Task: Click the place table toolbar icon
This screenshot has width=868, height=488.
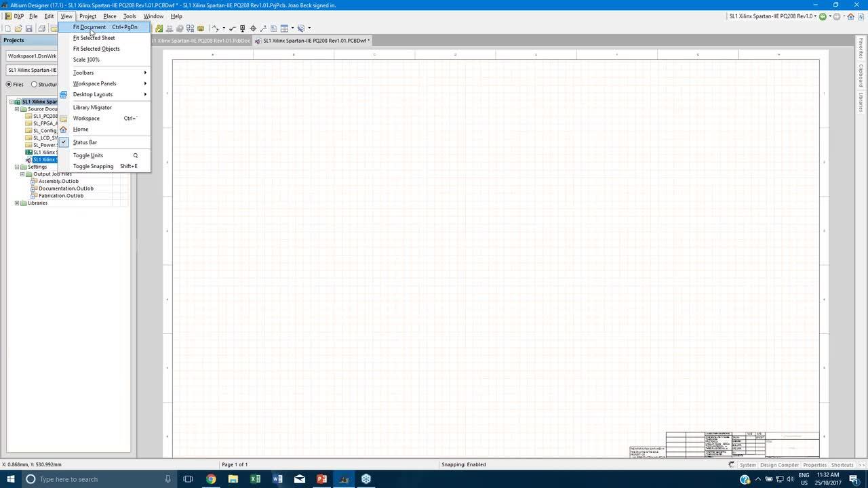Action: (285, 28)
